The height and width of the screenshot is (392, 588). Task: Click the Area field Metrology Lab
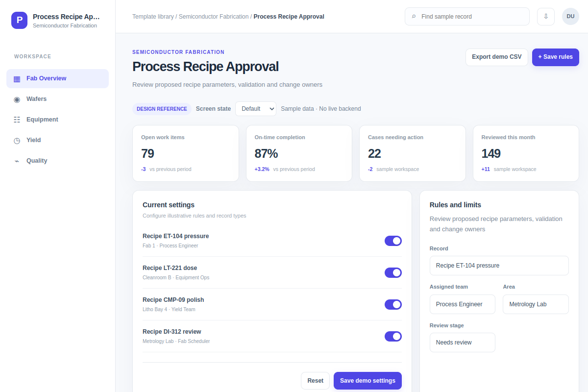point(536,304)
